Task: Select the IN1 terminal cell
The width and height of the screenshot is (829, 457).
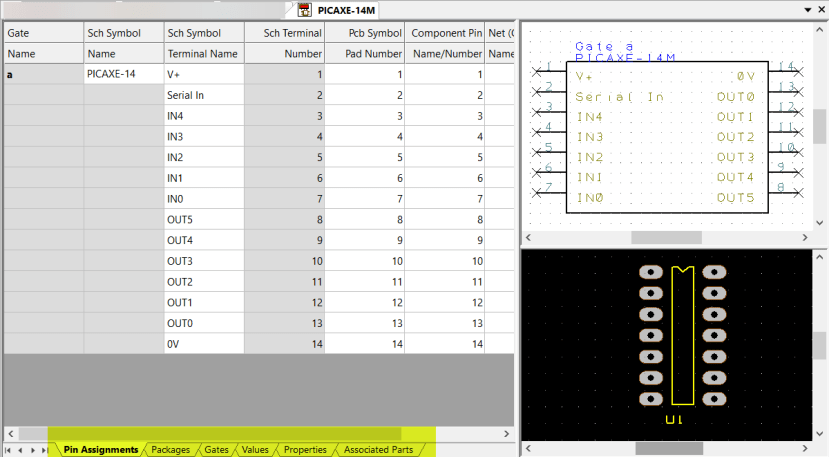Action: point(204,178)
